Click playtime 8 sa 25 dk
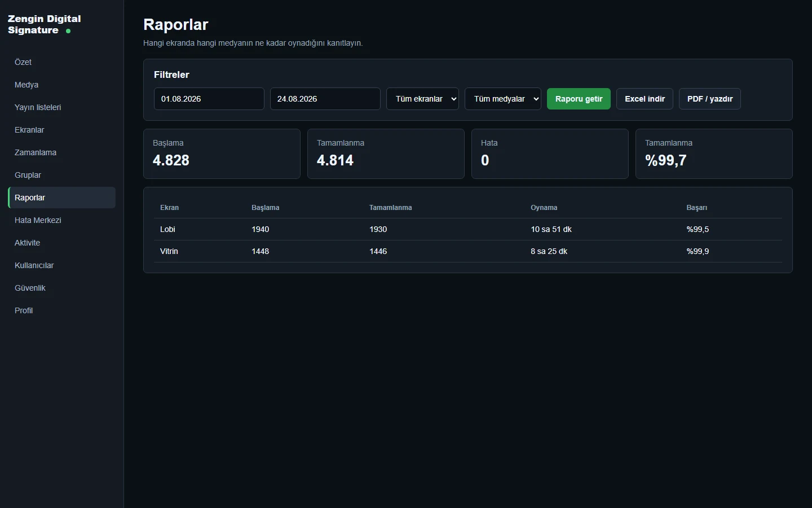This screenshot has width=812, height=508. coord(549,251)
